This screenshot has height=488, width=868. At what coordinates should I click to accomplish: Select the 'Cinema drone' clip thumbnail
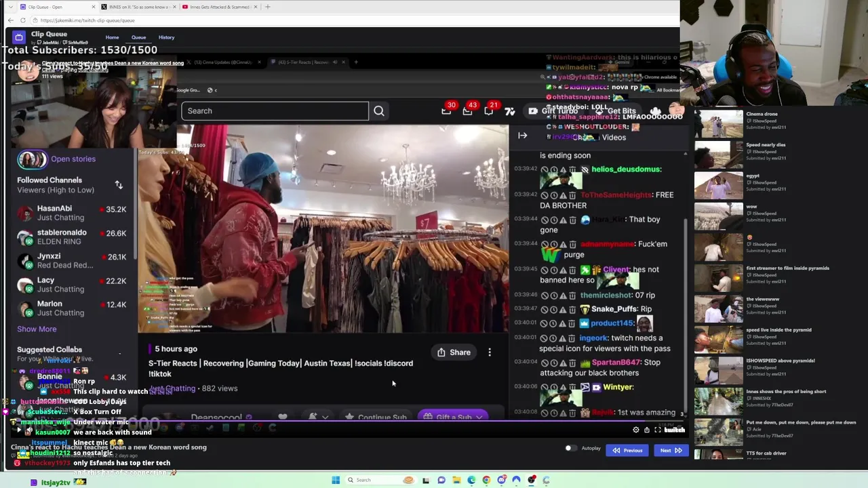point(718,123)
